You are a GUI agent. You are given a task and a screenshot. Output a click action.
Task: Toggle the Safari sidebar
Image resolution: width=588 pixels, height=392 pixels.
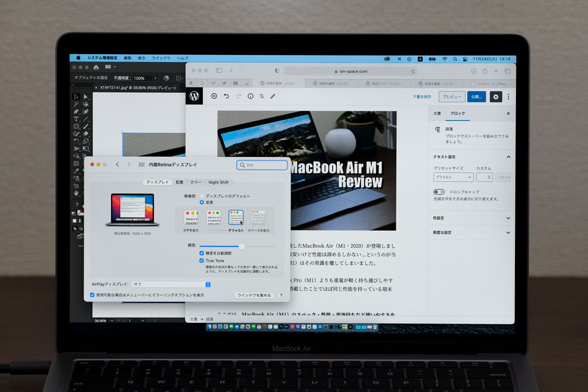pyautogui.click(x=219, y=71)
